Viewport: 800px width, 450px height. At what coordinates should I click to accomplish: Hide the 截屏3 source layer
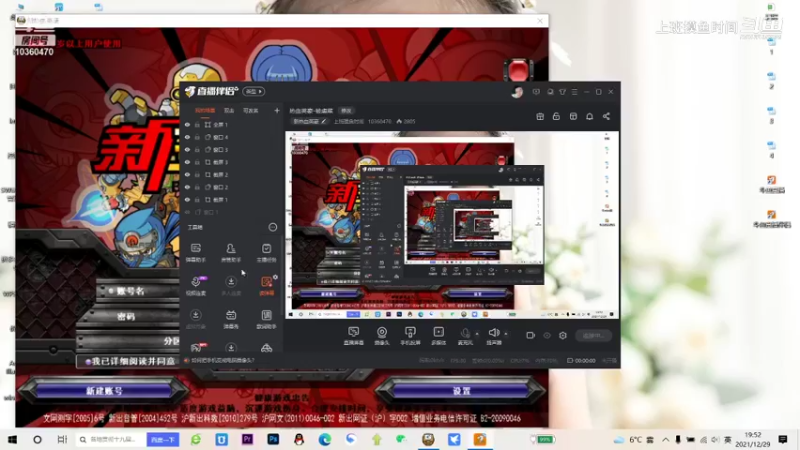coord(187,162)
